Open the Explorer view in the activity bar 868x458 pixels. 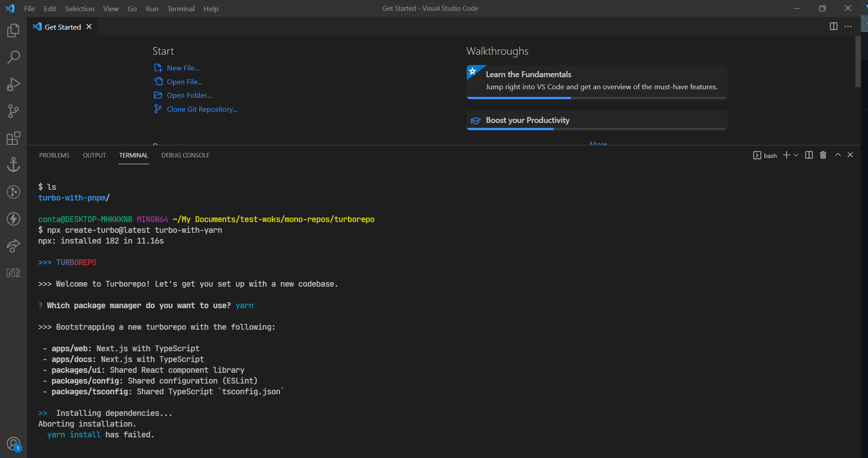[13, 31]
